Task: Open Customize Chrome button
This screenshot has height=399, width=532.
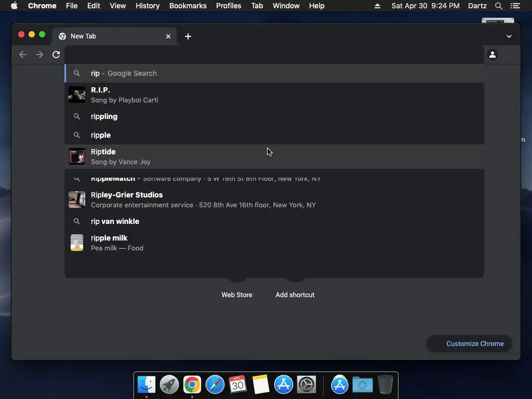Action: coord(469,344)
